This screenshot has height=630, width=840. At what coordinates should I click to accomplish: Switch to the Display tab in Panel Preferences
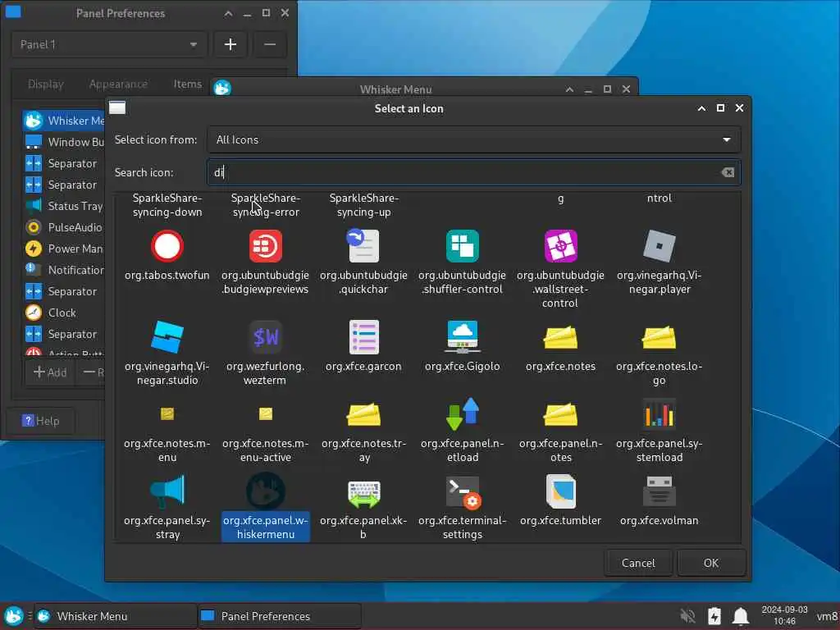click(x=46, y=84)
